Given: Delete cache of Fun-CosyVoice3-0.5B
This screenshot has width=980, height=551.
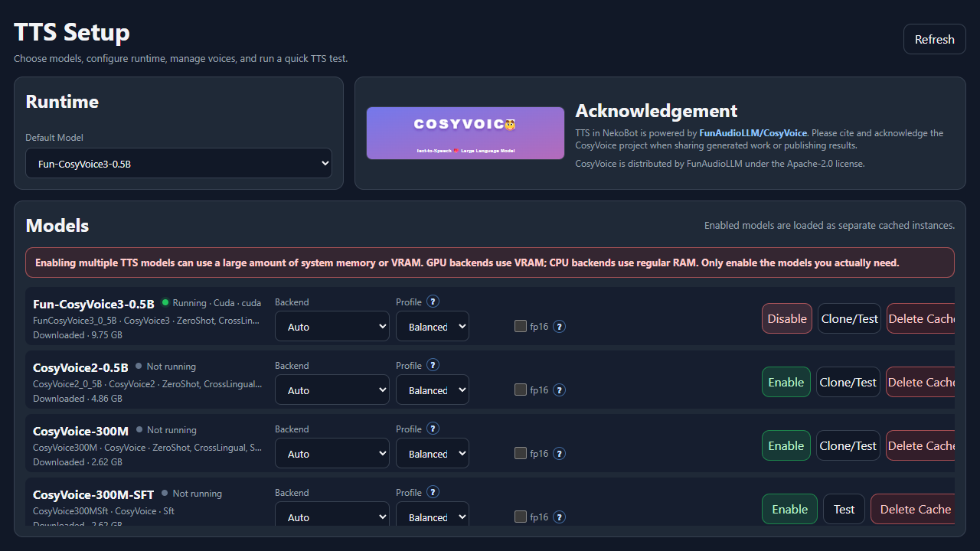Looking at the screenshot, I should pos(921,318).
